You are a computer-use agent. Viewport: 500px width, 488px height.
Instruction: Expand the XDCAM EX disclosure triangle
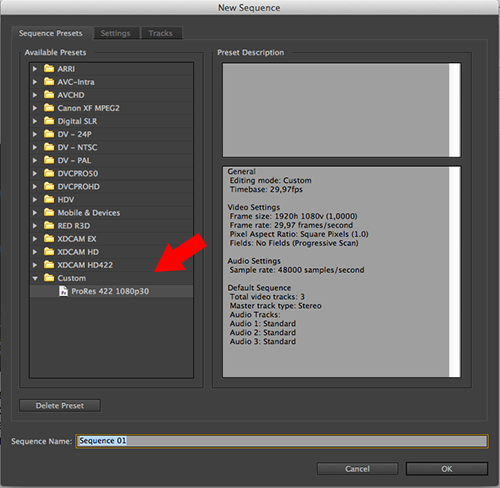point(35,239)
